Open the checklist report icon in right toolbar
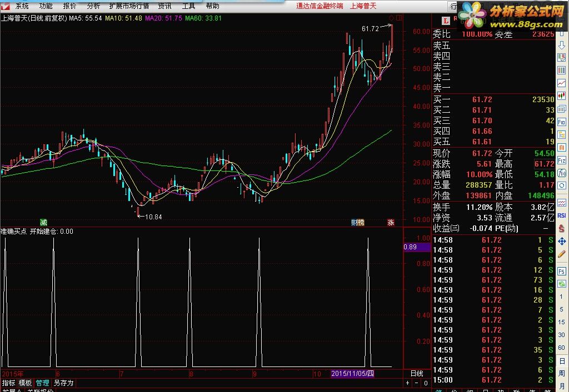Viewport: 569px width, 392px height. coord(561,57)
